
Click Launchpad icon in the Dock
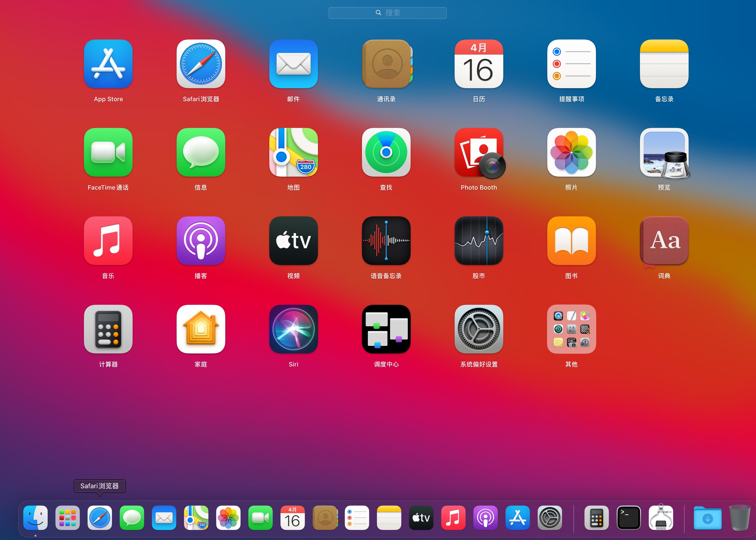(67, 518)
